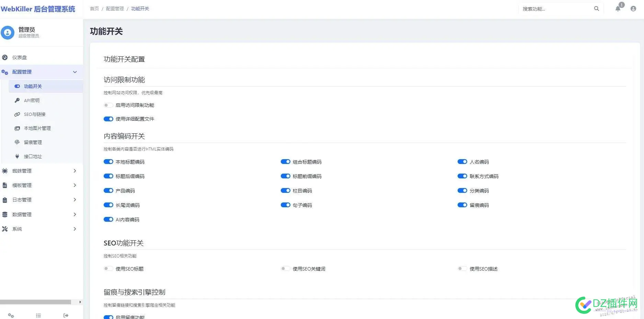The height and width of the screenshot is (319, 644).
Task: Toggle the 联系方式编码 switch
Action: click(462, 176)
